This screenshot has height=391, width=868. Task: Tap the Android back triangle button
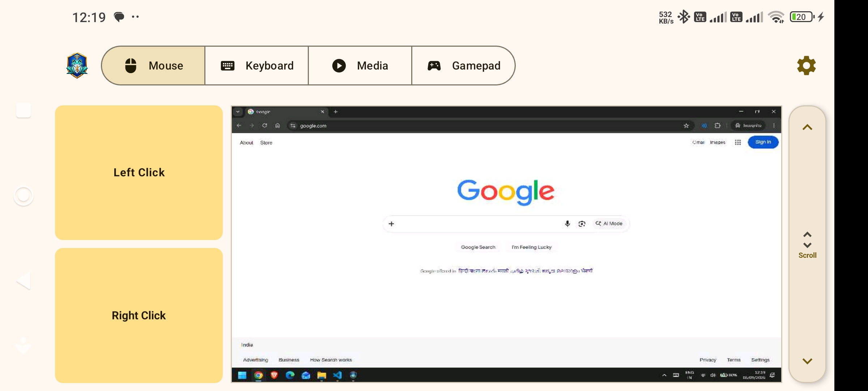24,281
